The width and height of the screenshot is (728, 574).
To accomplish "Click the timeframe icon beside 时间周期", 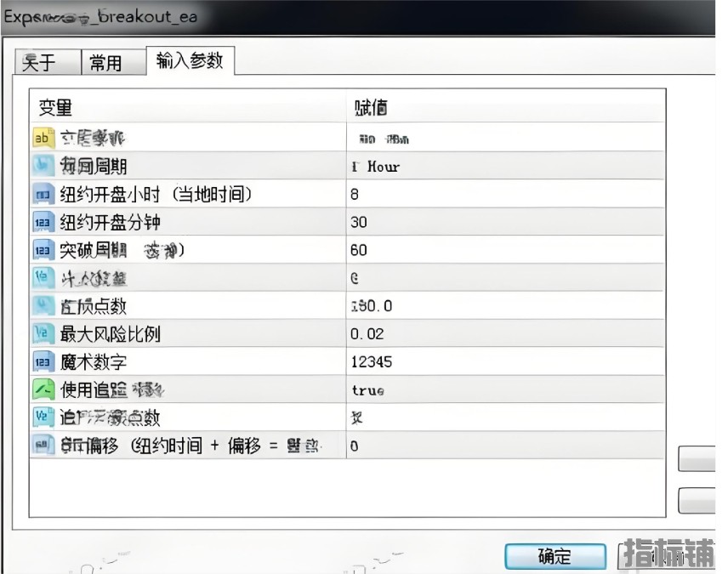I will click(43, 166).
